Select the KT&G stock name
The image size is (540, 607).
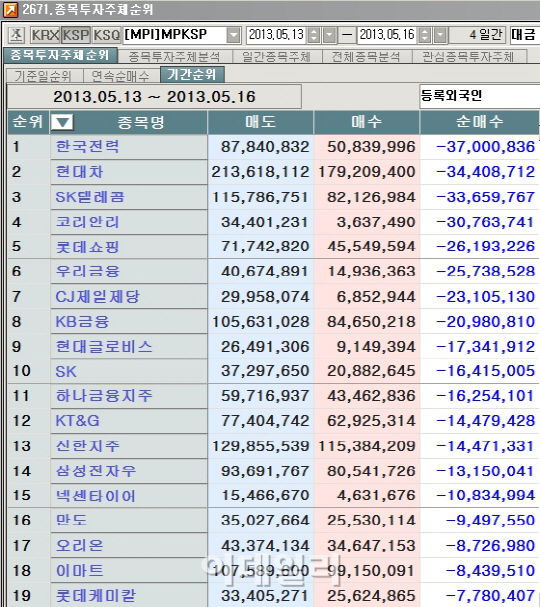77,421
